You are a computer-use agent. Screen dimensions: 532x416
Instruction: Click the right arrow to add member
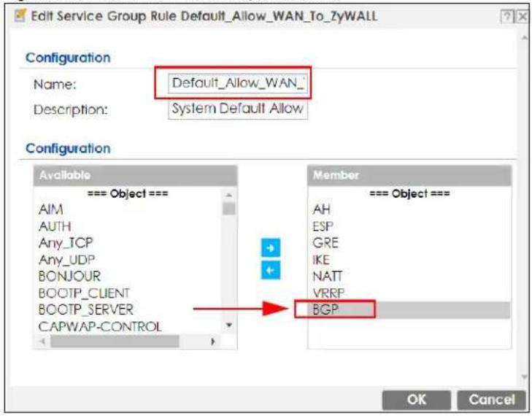271,248
